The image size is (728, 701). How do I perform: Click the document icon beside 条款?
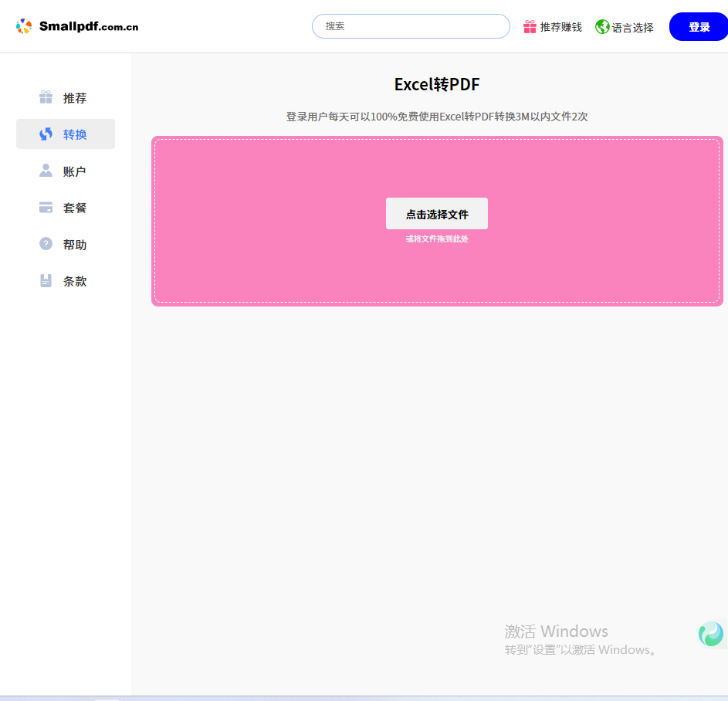click(46, 280)
